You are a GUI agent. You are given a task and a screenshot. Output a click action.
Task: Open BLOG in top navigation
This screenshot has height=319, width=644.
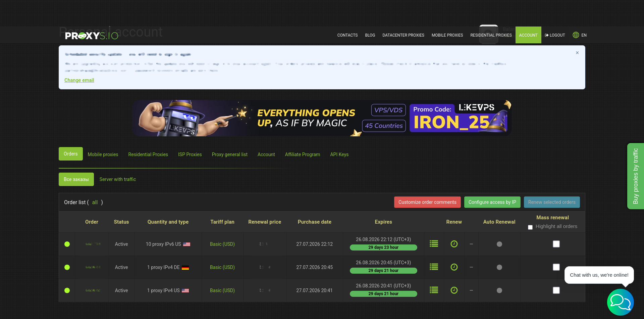coord(370,35)
